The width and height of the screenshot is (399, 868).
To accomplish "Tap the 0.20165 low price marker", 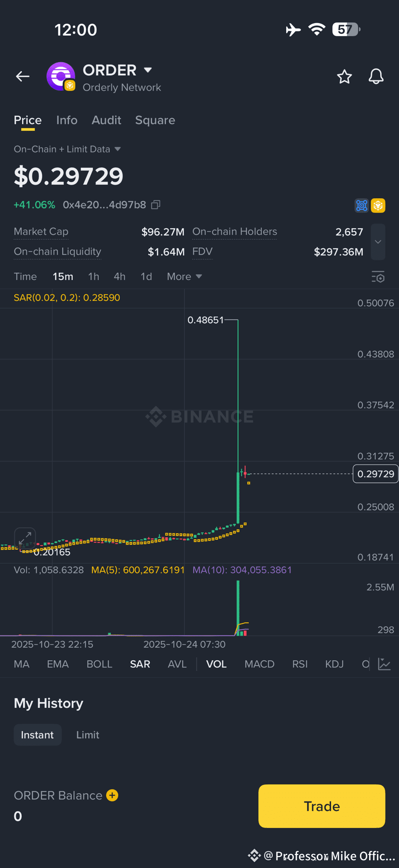I will pyautogui.click(x=52, y=552).
